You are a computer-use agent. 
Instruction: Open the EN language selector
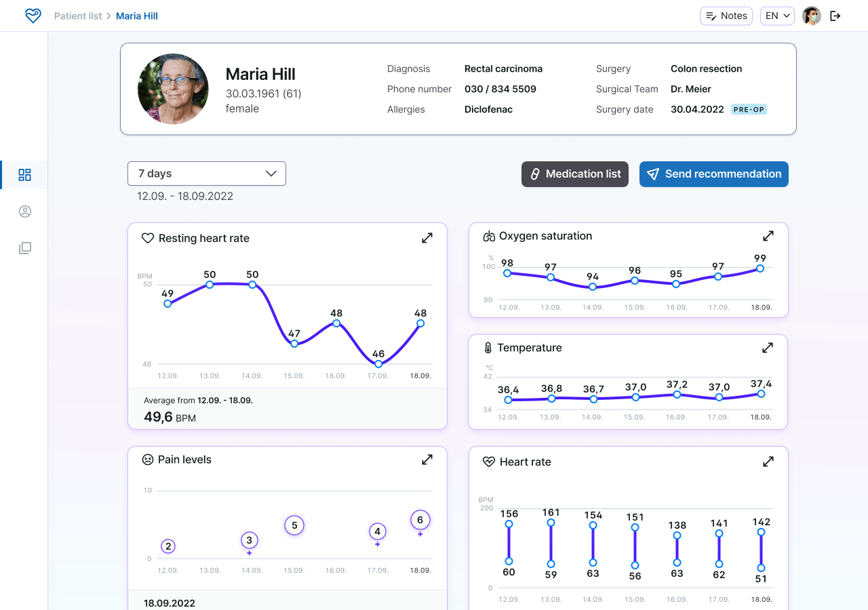click(777, 15)
